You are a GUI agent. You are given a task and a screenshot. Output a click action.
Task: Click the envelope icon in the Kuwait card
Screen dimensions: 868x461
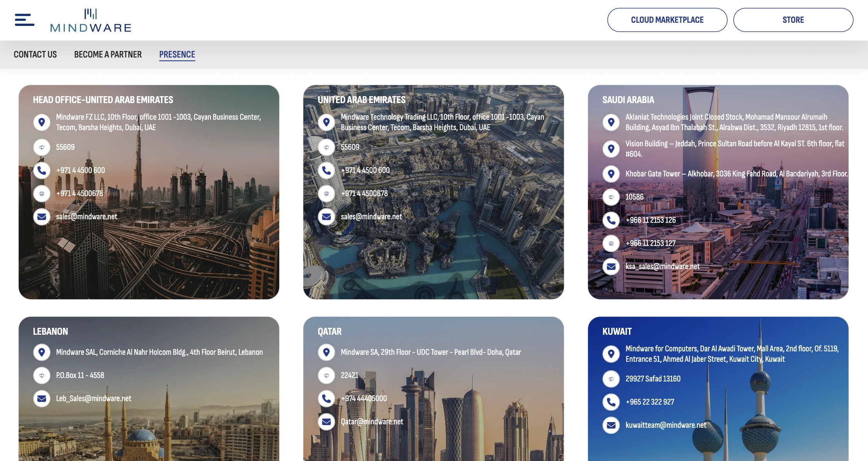(611, 425)
